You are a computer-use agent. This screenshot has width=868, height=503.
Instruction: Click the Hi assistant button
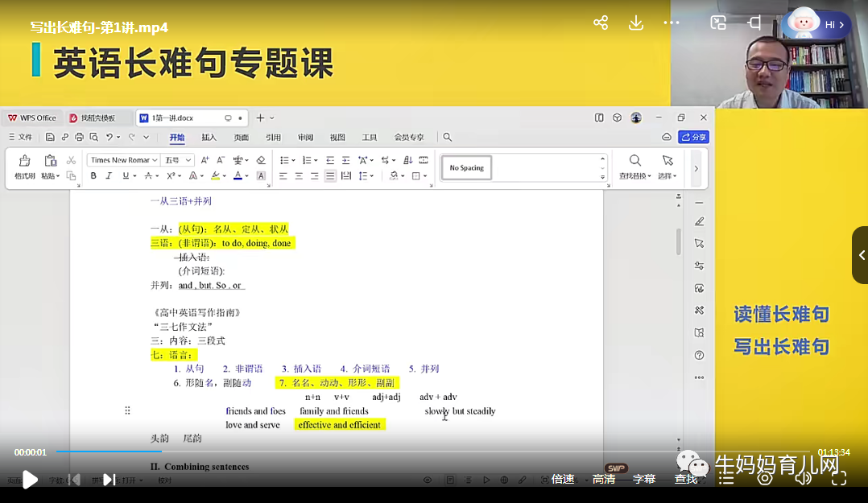(x=817, y=24)
